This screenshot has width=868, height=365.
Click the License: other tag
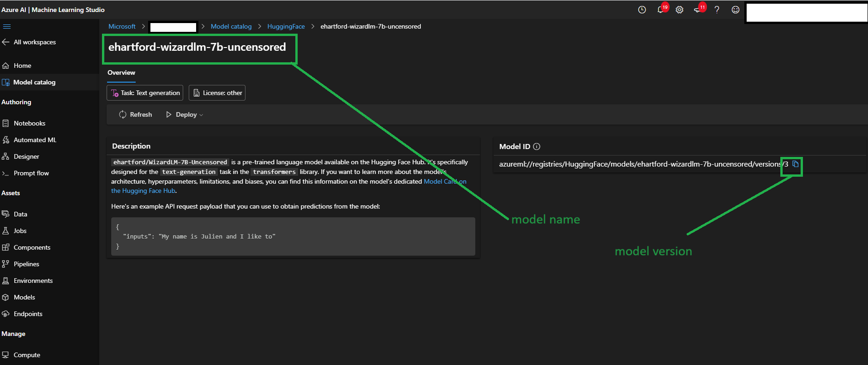coord(217,93)
